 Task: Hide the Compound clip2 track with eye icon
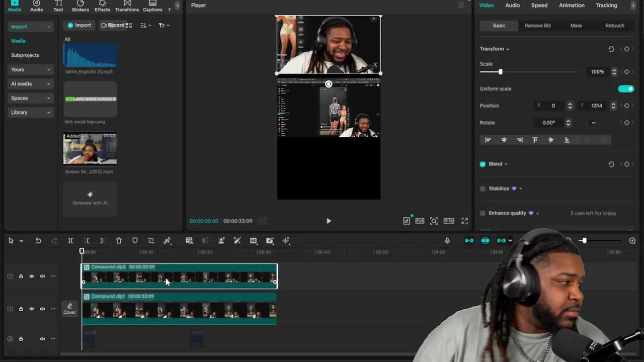(32, 276)
